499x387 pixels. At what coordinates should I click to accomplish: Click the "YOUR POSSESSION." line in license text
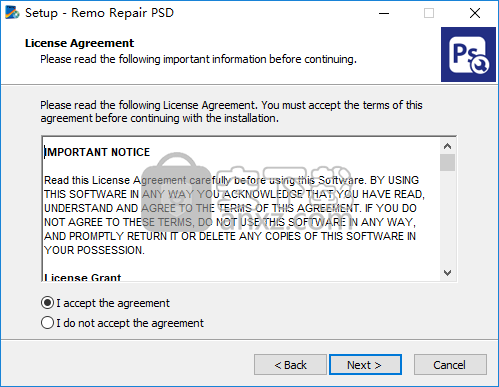pos(94,250)
